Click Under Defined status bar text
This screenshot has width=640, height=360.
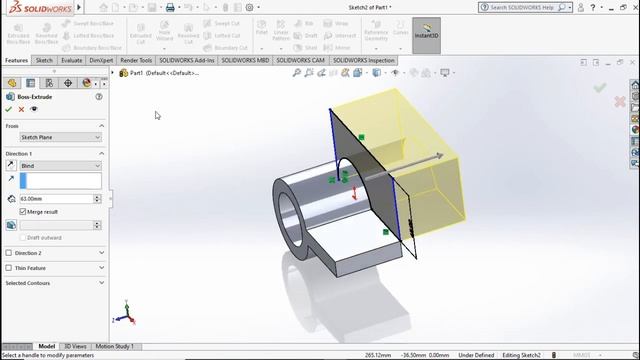(x=476, y=355)
